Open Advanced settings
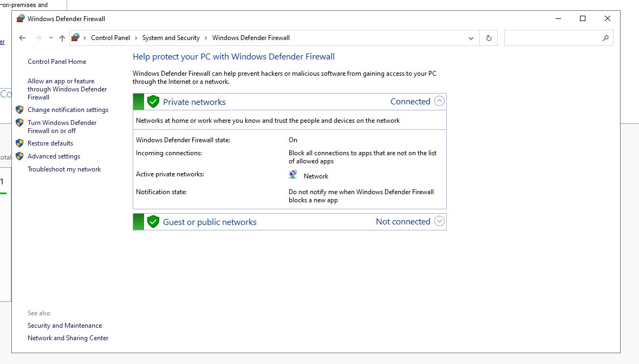Screen dimensions: 639x364 tap(54, 156)
